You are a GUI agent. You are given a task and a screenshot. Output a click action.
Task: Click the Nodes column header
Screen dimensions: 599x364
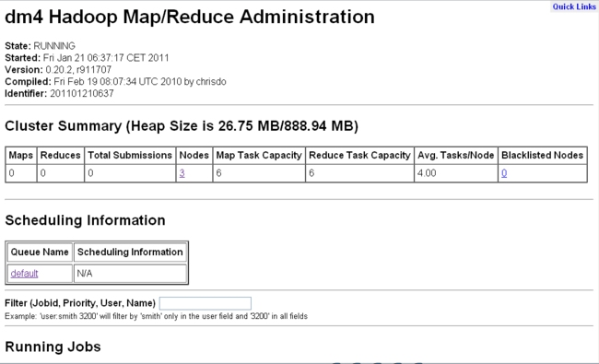(194, 155)
